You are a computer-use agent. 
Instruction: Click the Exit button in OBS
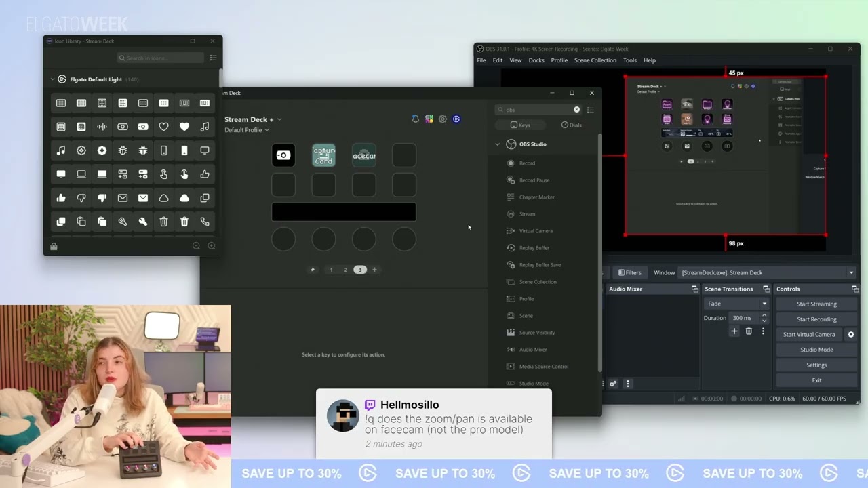point(816,380)
